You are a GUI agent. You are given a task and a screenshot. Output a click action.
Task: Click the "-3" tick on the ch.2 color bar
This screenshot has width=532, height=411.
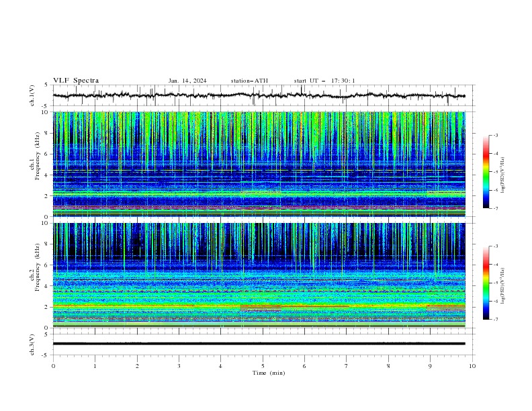496,246
